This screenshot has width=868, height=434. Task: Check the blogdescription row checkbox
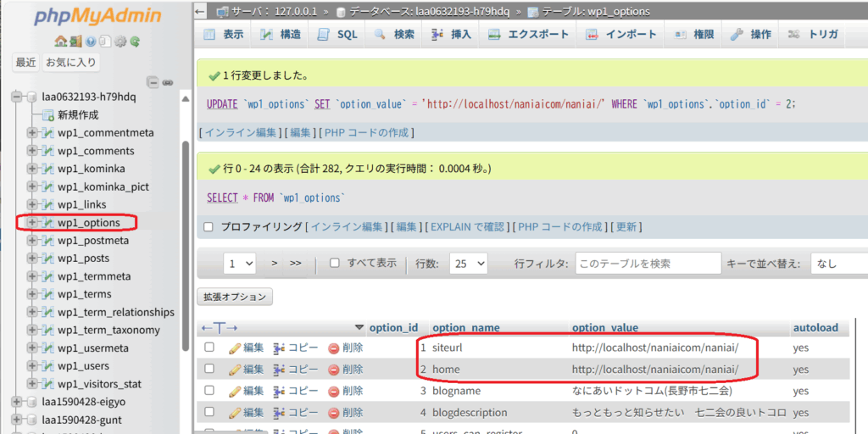(209, 413)
